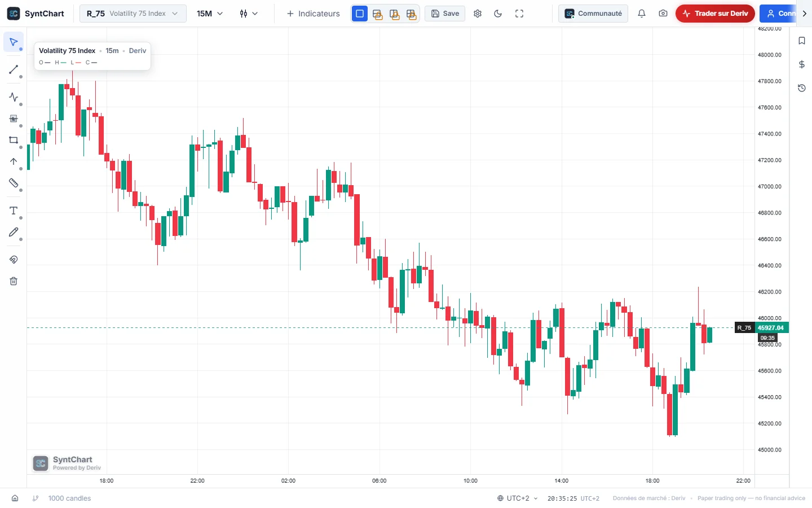Click the Indicateurs button
Image resolution: width=812 pixels, height=508 pixels.
pos(314,14)
